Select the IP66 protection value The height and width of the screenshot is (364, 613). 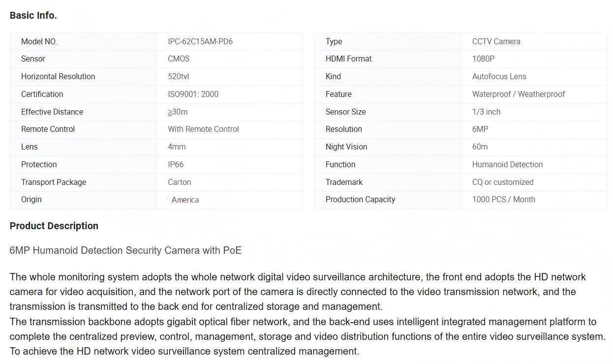click(x=176, y=164)
